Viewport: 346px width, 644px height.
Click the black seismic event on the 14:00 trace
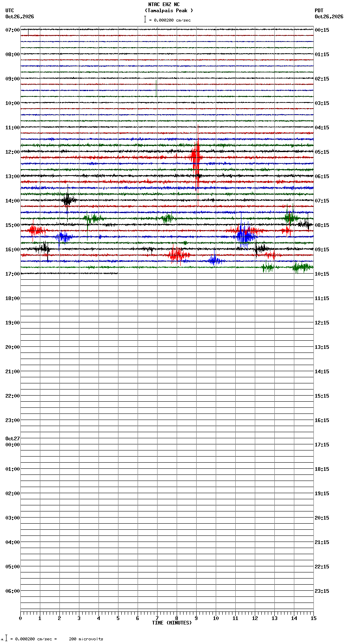tap(68, 200)
